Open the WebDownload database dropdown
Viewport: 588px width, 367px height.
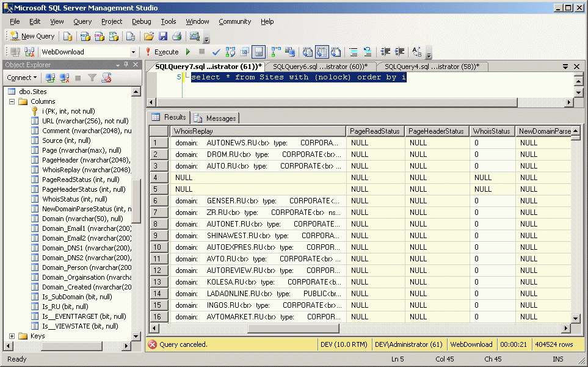point(134,52)
